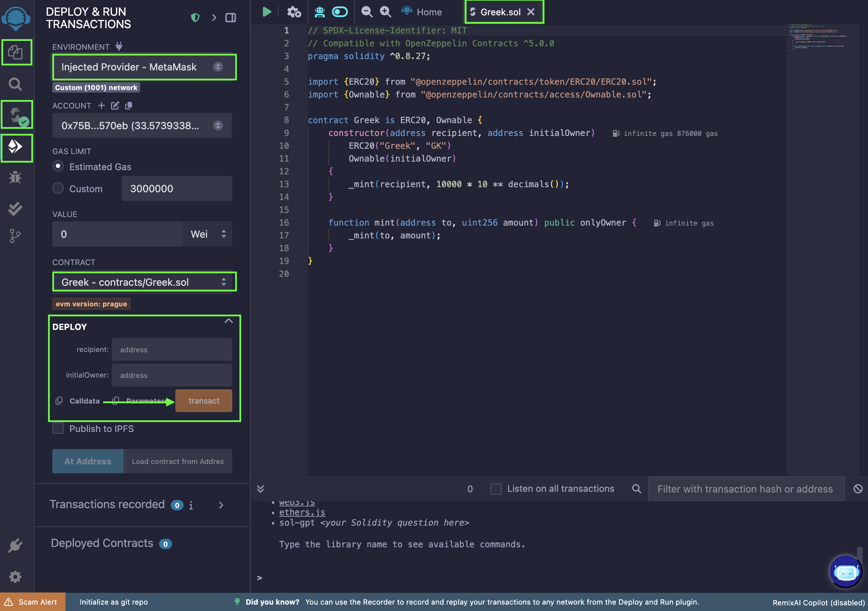The height and width of the screenshot is (611, 868).
Task: Click the panel documentation arrow icon
Action: tap(214, 17)
